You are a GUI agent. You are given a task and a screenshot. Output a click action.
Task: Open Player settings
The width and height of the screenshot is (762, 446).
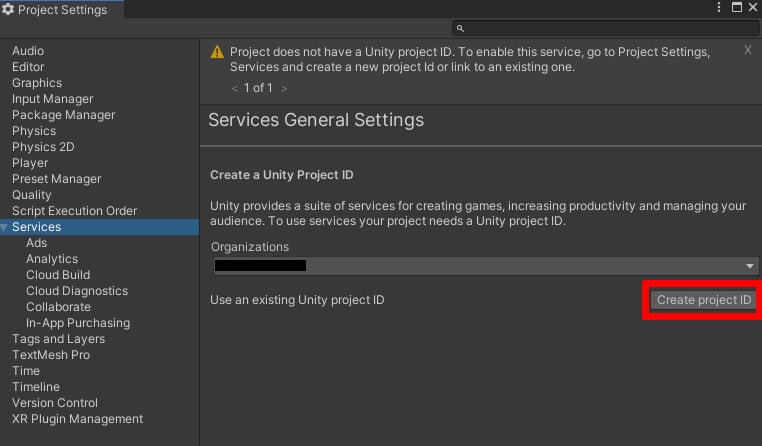click(30, 163)
